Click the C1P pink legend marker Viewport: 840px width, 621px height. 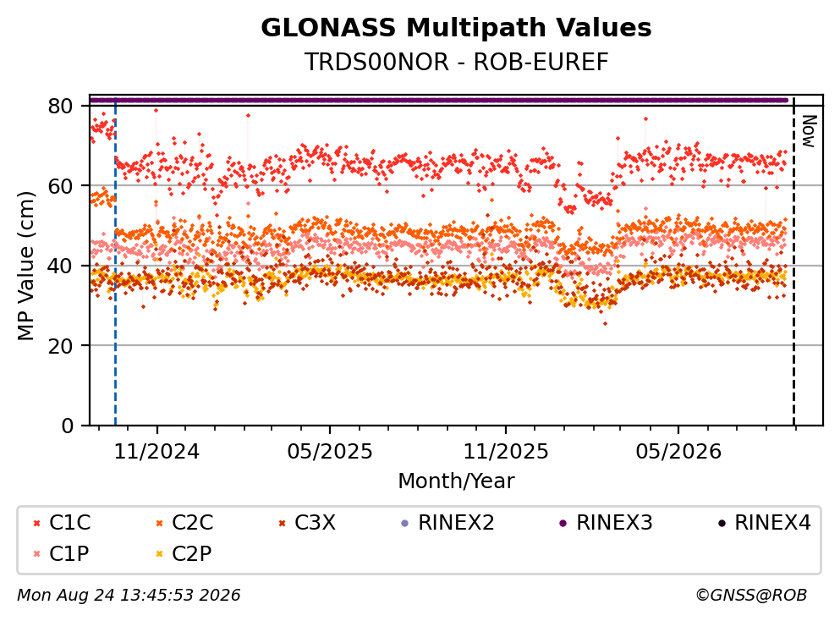tap(36, 553)
